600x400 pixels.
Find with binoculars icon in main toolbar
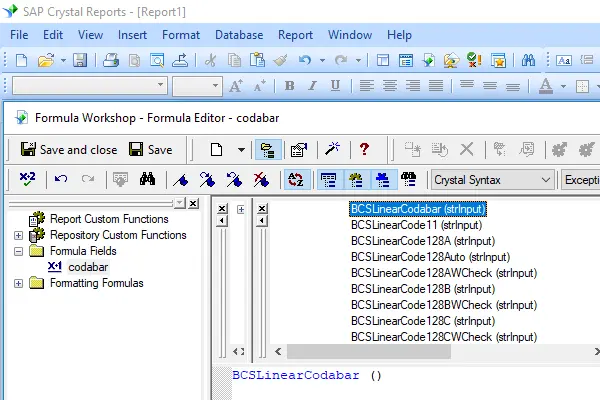coord(528,60)
